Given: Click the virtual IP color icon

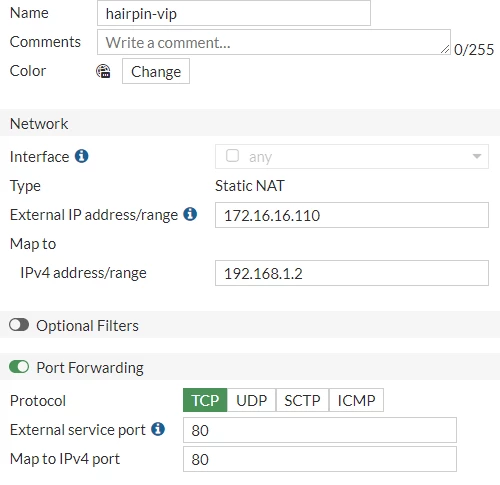Looking at the screenshot, I should coord(103,71).
